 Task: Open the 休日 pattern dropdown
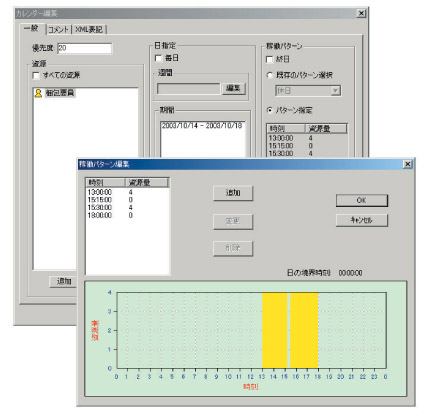pyautogui.click(x=336, y=91)
